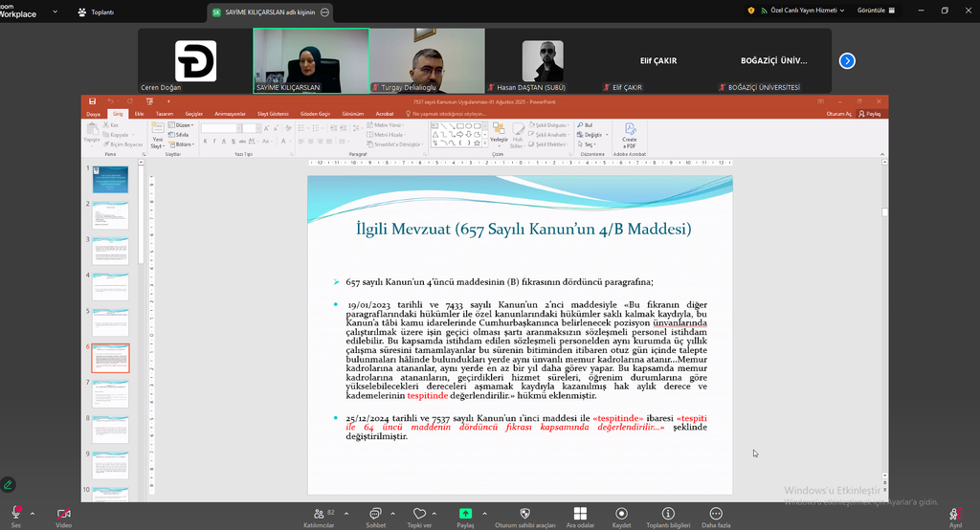
Task: Expand sharing options arrow next to Paylaş
Action: click(x=484, y=514)
